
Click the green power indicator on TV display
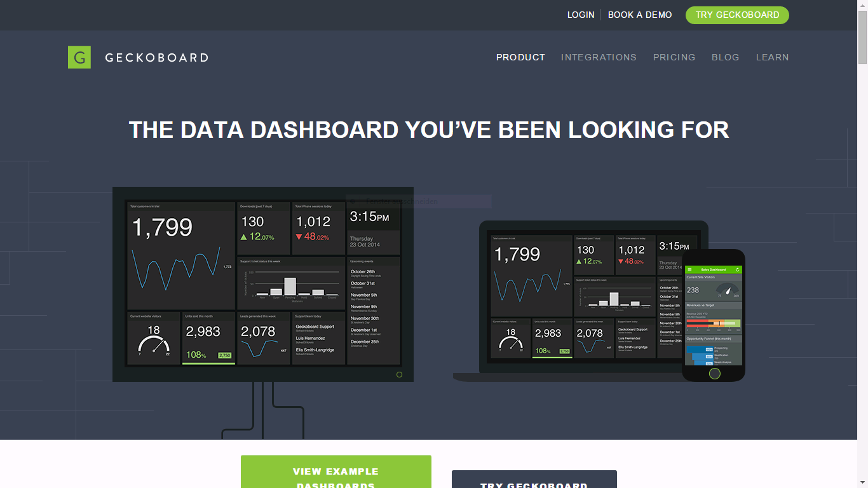(x=399, y=374)
